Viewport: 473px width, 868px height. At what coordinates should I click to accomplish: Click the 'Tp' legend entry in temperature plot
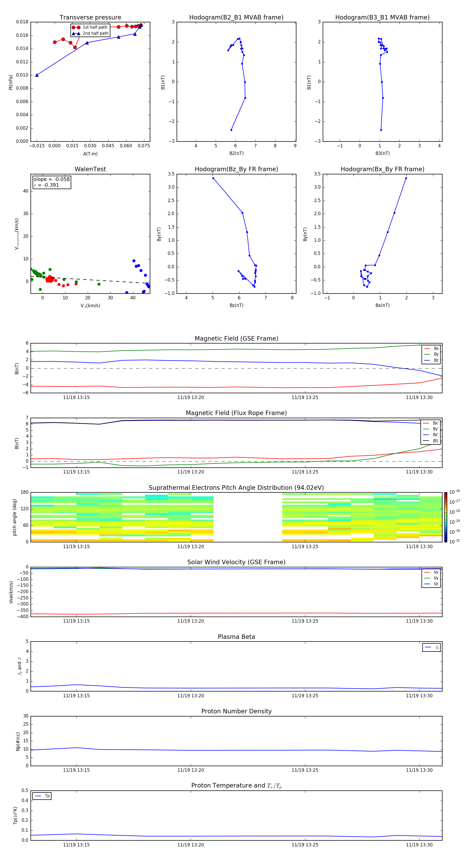coord(42,796)
